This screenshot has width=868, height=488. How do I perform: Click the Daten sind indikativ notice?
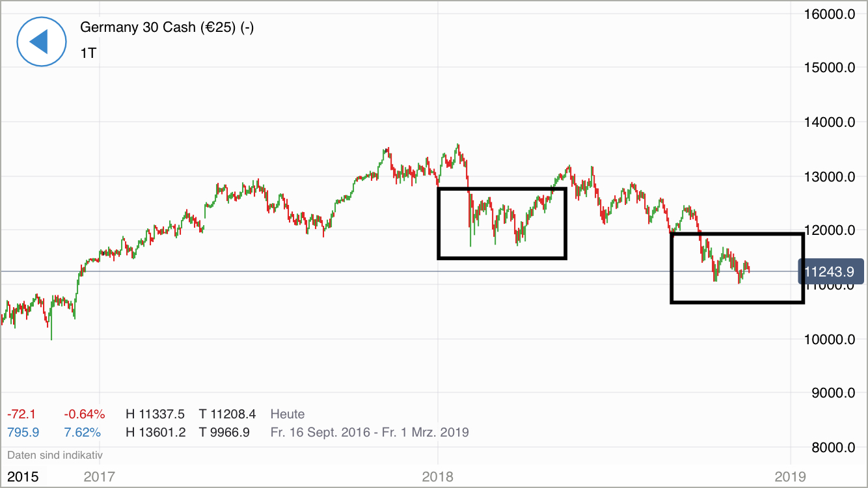[x=55, y=455]
